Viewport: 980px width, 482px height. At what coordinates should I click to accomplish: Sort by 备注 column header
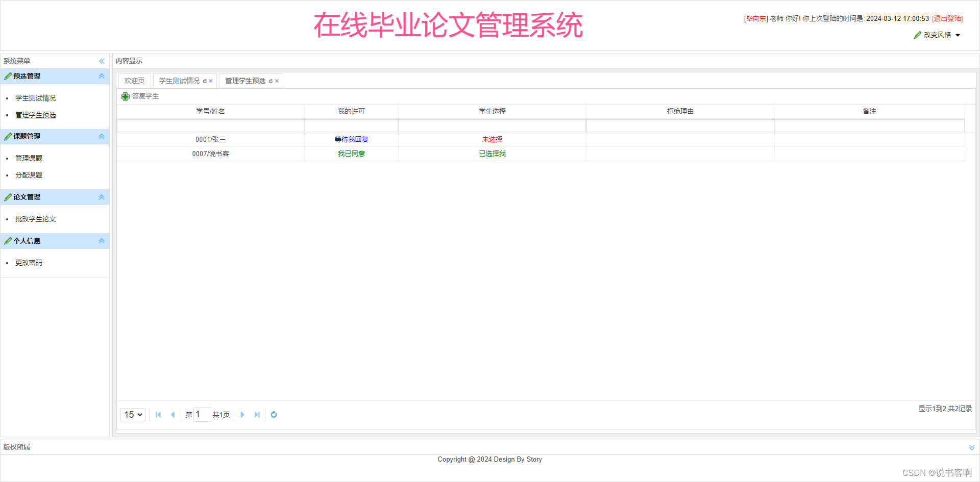click(870, 111)
